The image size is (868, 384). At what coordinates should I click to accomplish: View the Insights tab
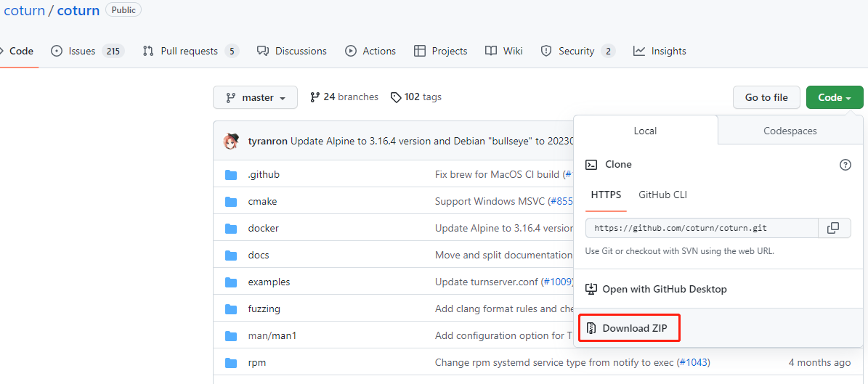(660, 51)
